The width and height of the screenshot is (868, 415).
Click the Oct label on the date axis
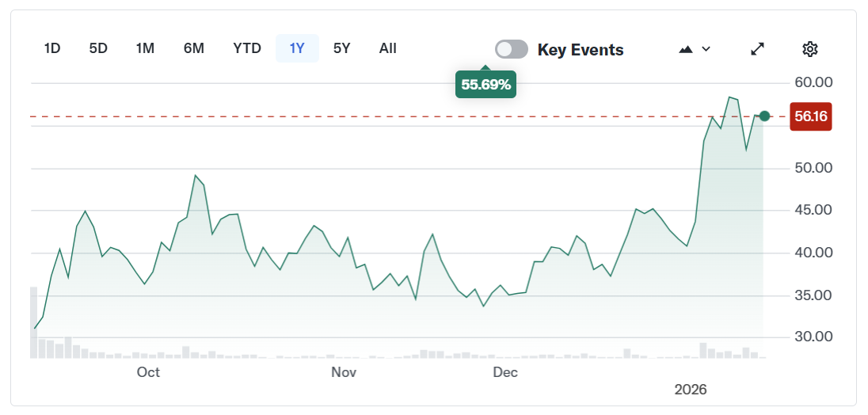148,372
